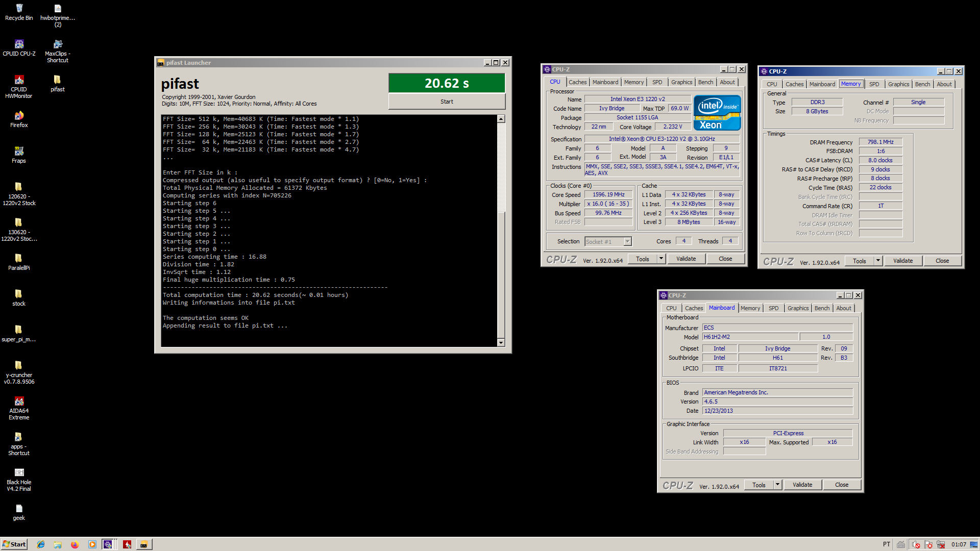Open the hwbotprime desktop file icon
980x551 pixels.
pyautogui.click(x=58, y=15)
